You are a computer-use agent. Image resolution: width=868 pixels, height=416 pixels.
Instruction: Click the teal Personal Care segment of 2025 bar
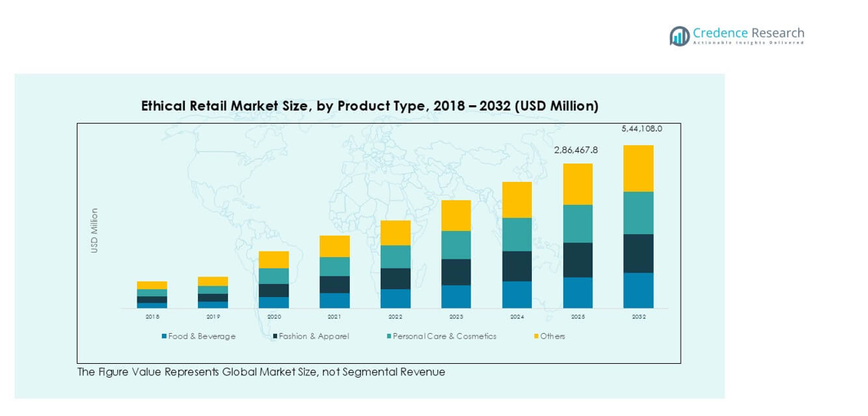577,223
